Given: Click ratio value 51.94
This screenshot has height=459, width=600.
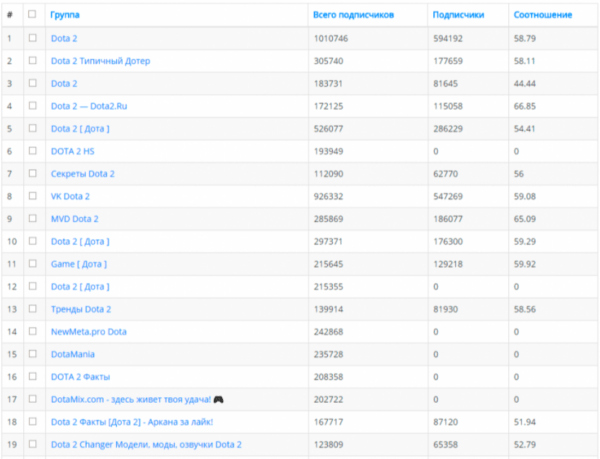Looking at the screenshot, I should click(x=525, y=422).
